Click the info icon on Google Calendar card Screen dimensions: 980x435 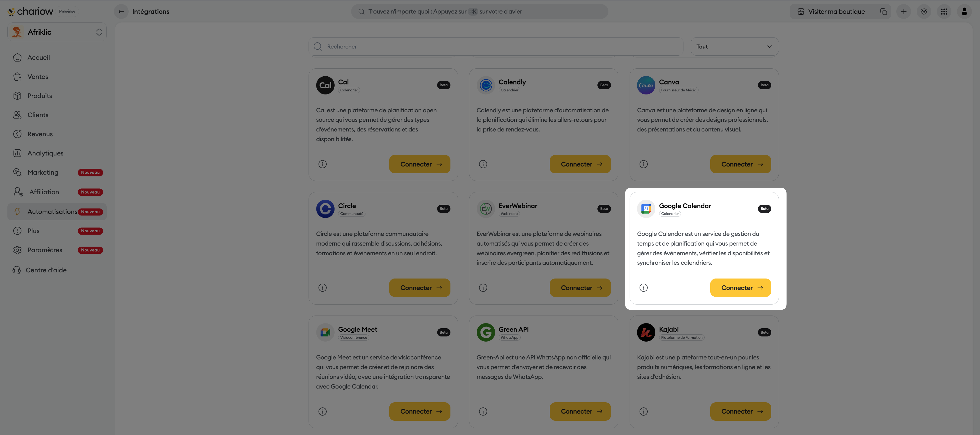point(643,288)
